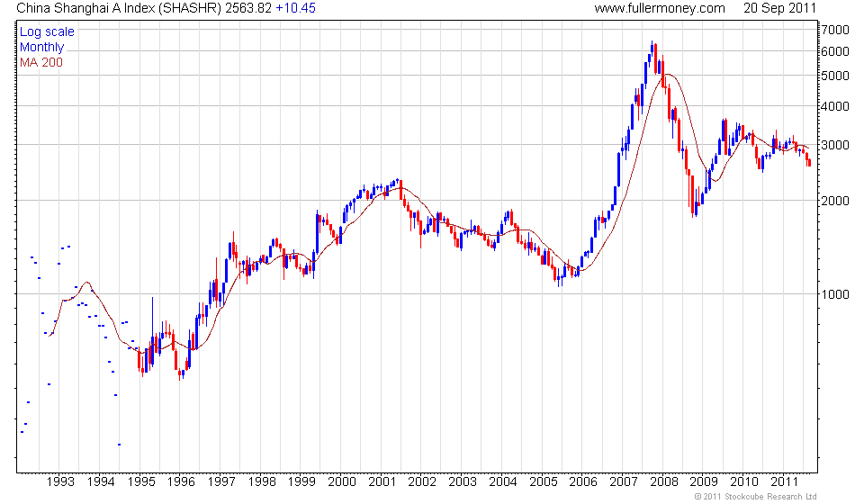Click the 2011 year axis label

(x=784, y=482)
